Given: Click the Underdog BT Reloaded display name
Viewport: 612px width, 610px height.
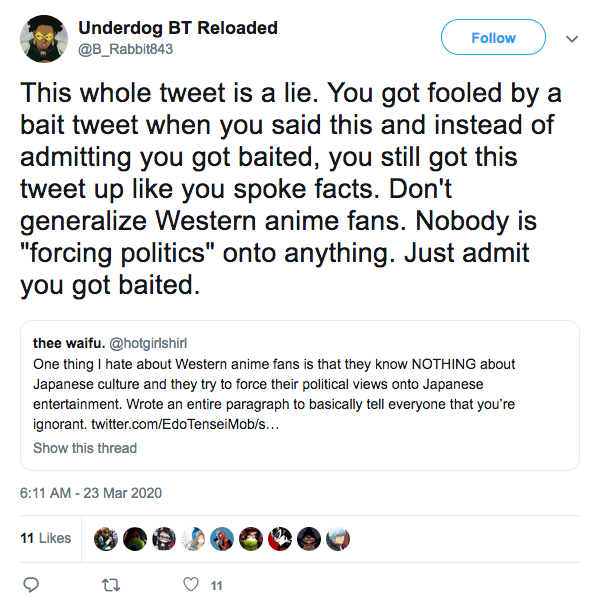Looking at the screenshot, I should (178, 28).
